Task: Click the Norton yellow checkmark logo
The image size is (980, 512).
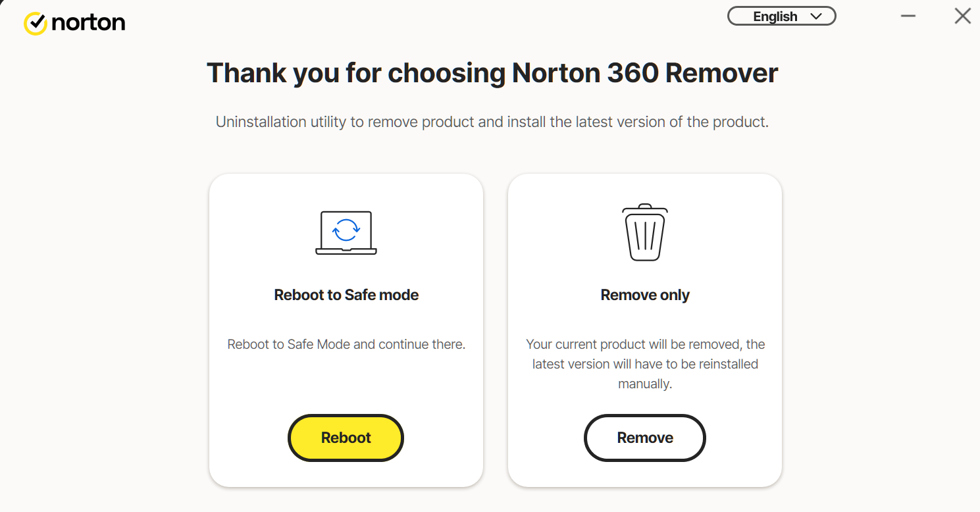Action: click(36, 23)
